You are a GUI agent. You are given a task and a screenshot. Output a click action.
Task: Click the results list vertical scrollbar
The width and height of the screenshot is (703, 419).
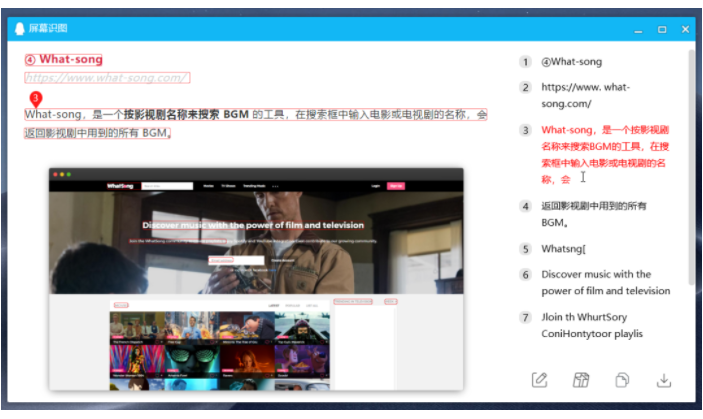tap(691, 167)
